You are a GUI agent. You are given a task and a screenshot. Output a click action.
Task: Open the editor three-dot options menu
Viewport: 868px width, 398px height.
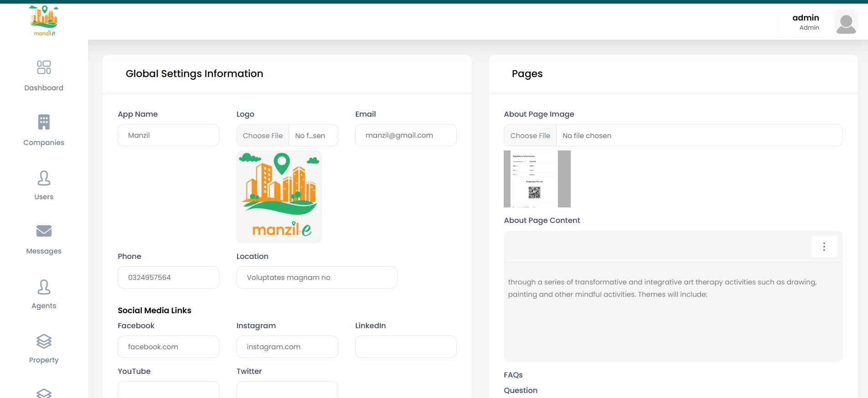(x=824, y=247)
